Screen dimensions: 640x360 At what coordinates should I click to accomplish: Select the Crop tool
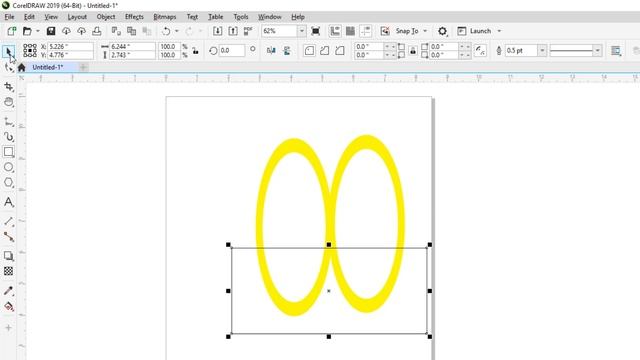pyautogui.click(x=9, y=87)
